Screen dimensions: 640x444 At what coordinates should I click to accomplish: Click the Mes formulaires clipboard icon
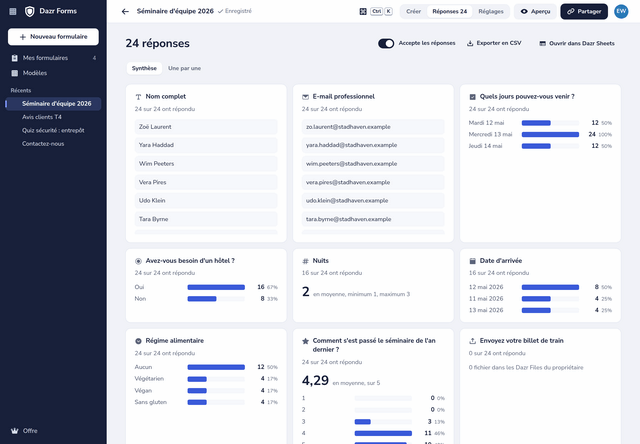click(15, 58)
